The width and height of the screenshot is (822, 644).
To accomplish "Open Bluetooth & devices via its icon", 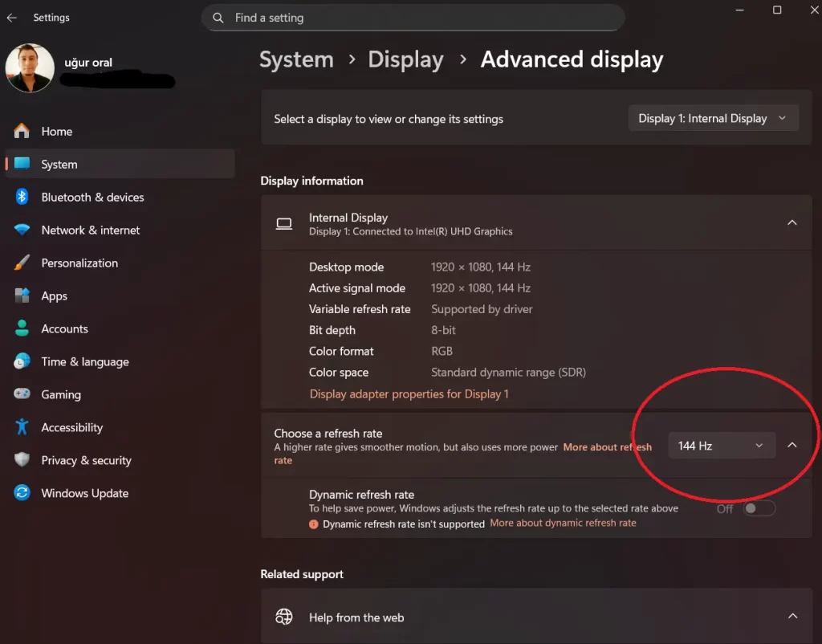I will tap(22, 197).
